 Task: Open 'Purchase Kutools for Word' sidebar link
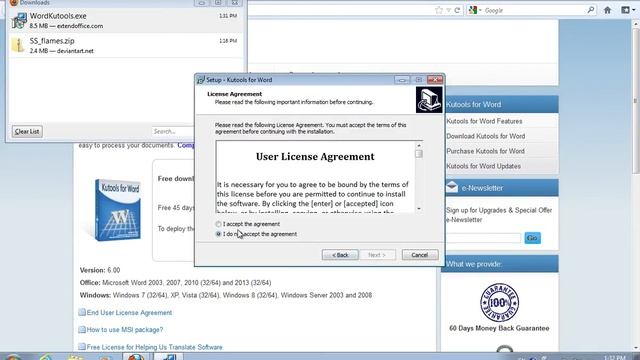coord(485,151)
